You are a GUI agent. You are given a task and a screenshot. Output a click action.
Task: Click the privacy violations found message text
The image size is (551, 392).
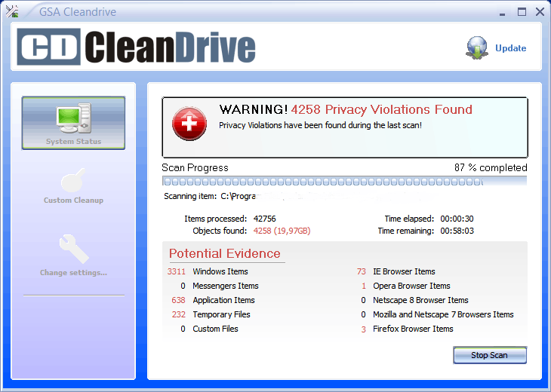point(320,125)
